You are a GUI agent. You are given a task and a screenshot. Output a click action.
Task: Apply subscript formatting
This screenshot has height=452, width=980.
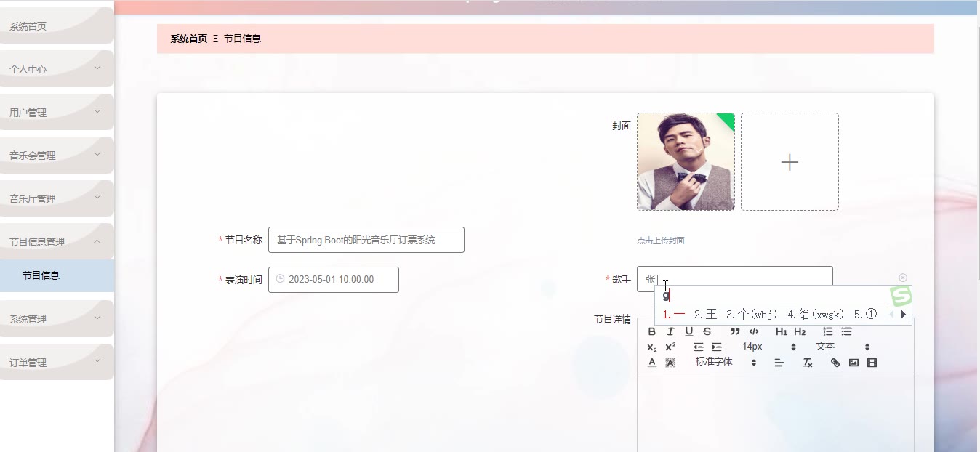pos(651,347)
